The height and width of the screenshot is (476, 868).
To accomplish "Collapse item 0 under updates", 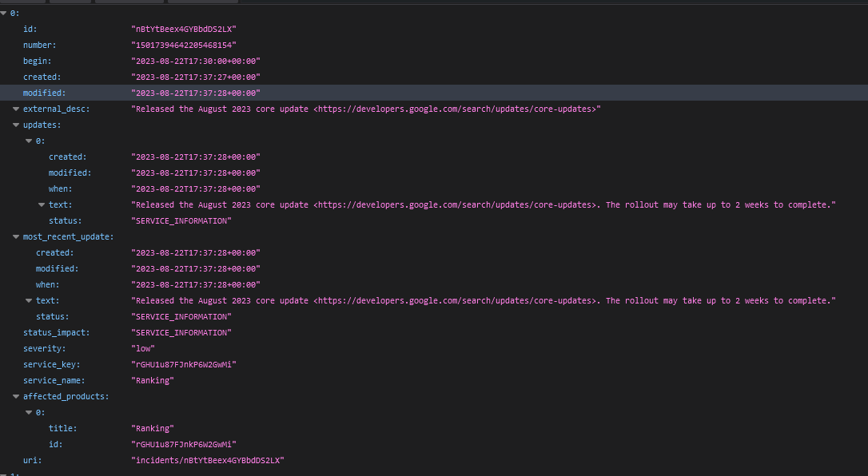I will pos(29,141).
